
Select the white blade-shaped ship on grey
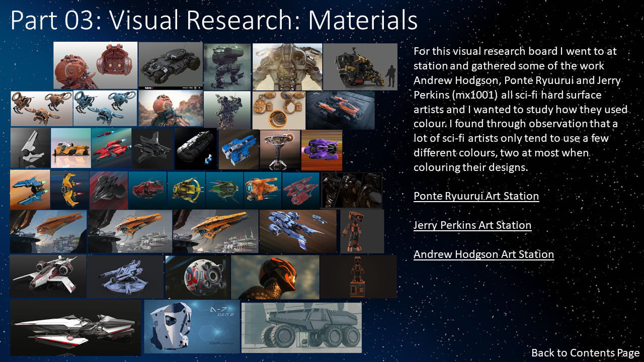[30, 148]
